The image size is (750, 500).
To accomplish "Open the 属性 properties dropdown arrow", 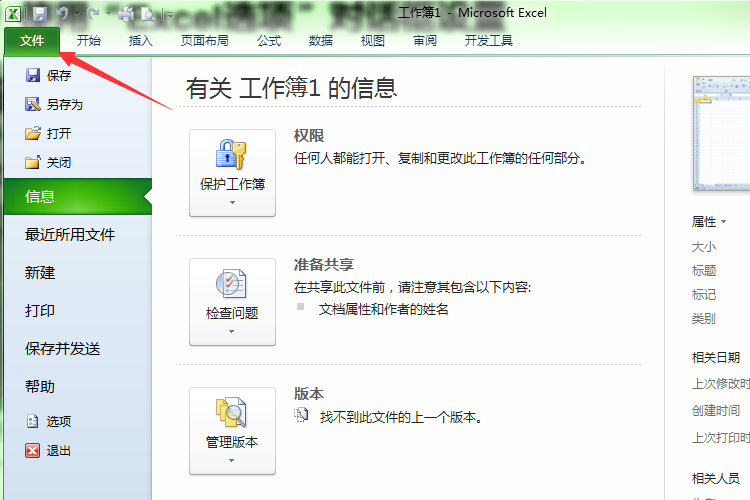I will 723,222.
